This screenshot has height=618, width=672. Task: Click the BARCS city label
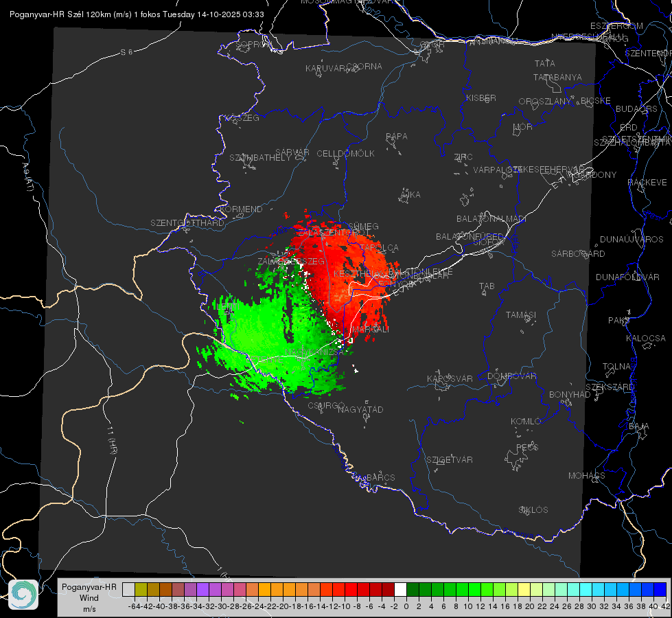coord(380,477)
